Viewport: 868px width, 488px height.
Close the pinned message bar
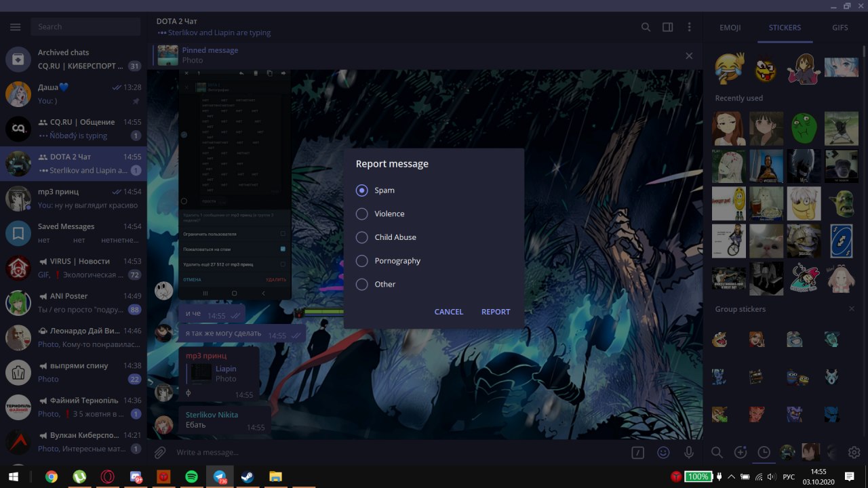coord(689,56)
